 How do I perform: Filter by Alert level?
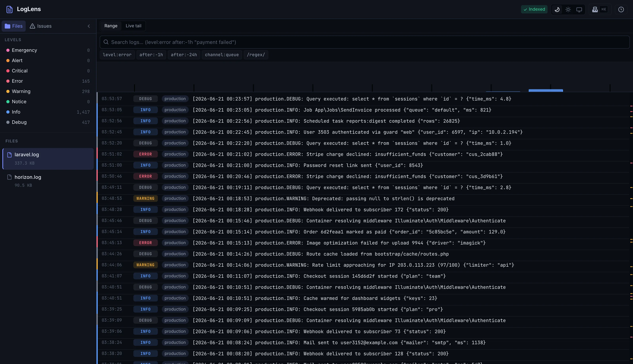48,61
